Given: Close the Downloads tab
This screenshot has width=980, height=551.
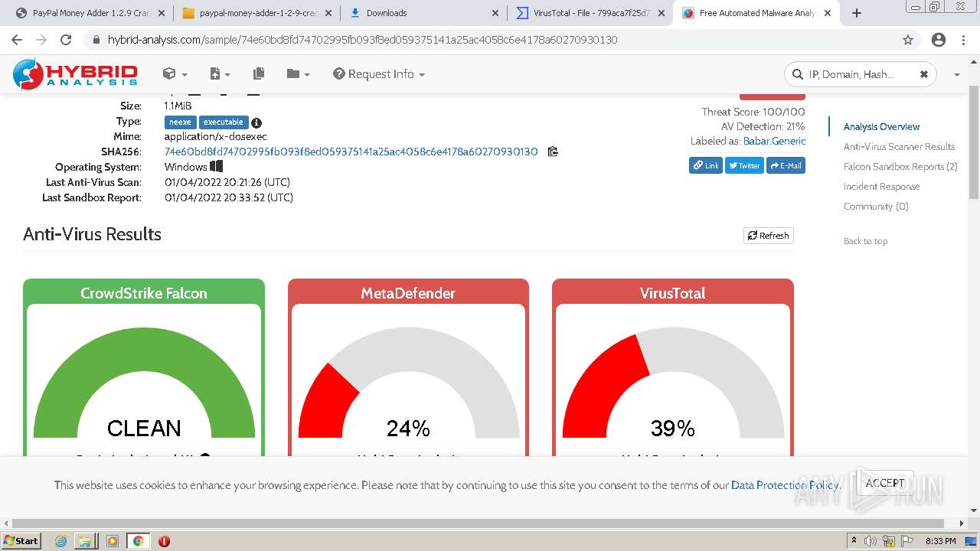Looking at the screenshot, I should click(x=495, y=13).
